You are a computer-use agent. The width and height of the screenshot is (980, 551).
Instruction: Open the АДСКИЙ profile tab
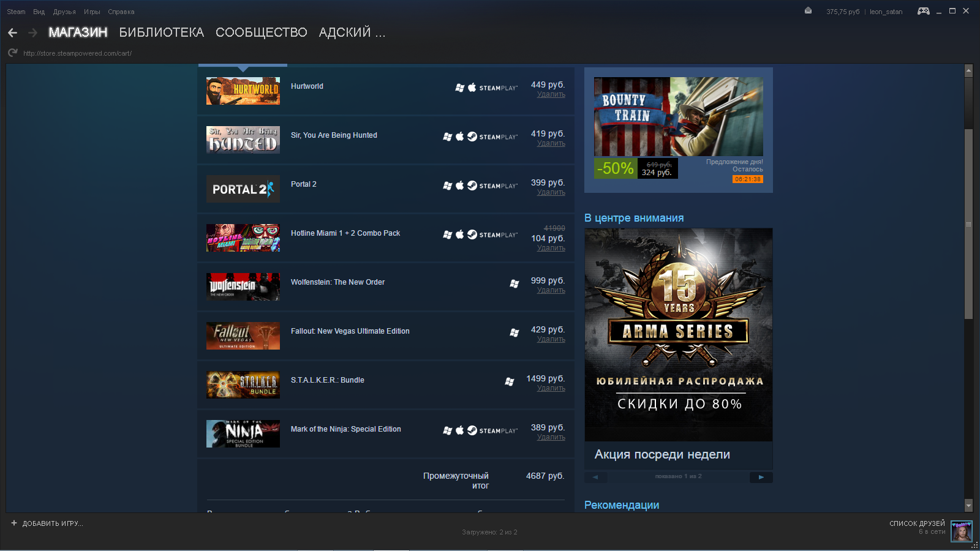click(x=352, y=32)
